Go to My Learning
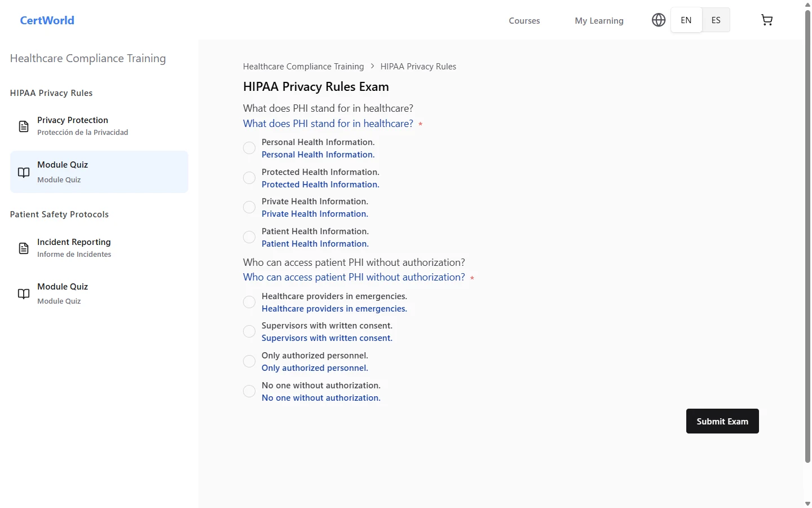This screenshot has width=812, height=508. coord(599,21)
